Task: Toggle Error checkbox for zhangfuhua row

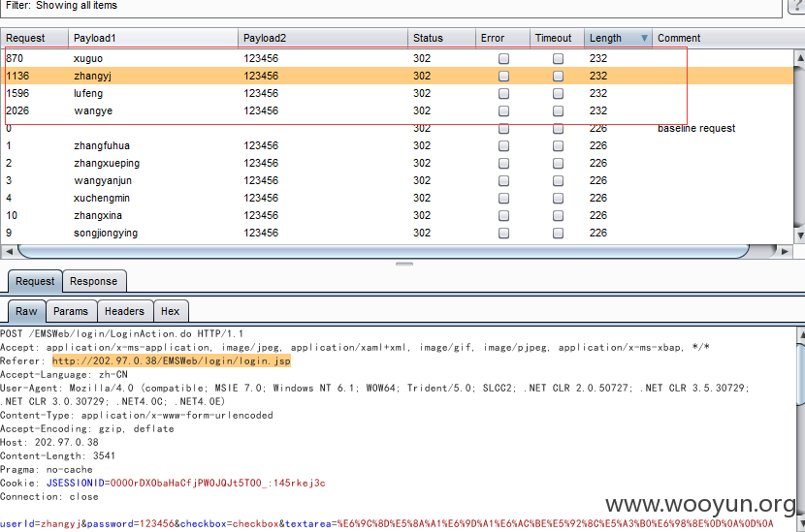Action: pyautogui.click(x=503, y=145)
